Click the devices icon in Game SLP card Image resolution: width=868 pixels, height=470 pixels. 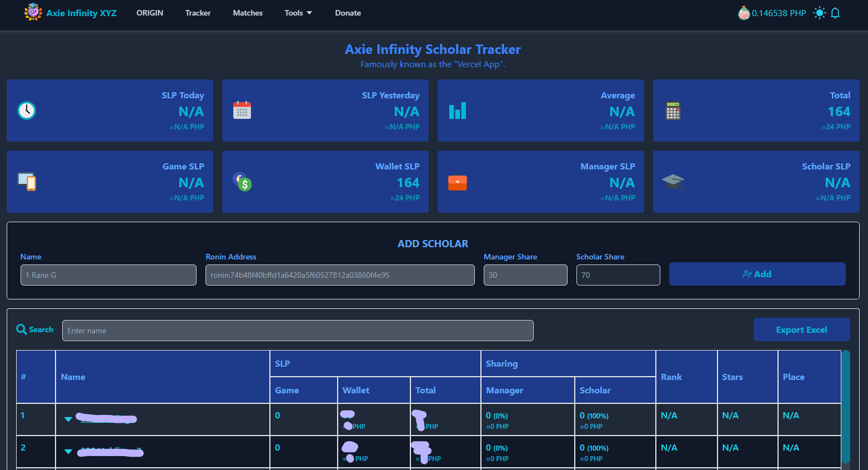[x=27, y=182]
